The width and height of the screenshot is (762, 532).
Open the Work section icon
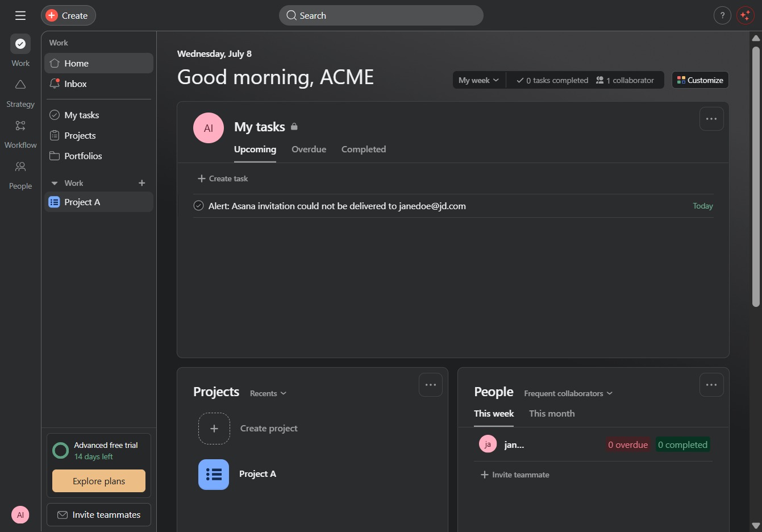pyautogui.click(x=20, y=44)
